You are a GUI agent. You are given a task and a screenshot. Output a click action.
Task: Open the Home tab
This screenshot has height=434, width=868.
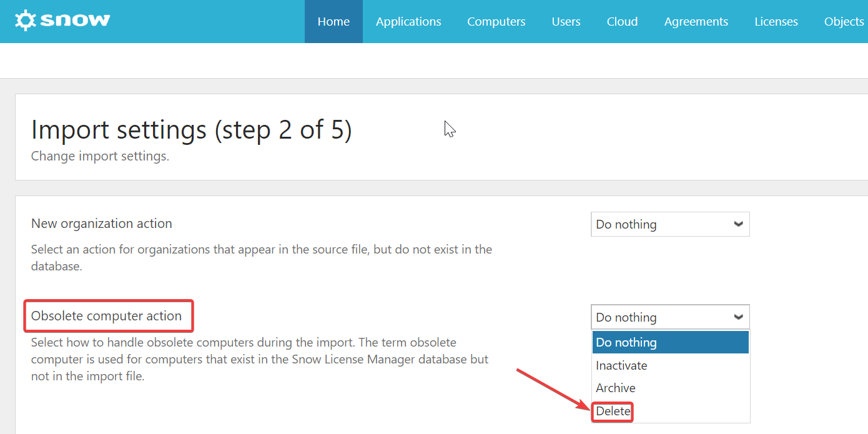[333, 21]
